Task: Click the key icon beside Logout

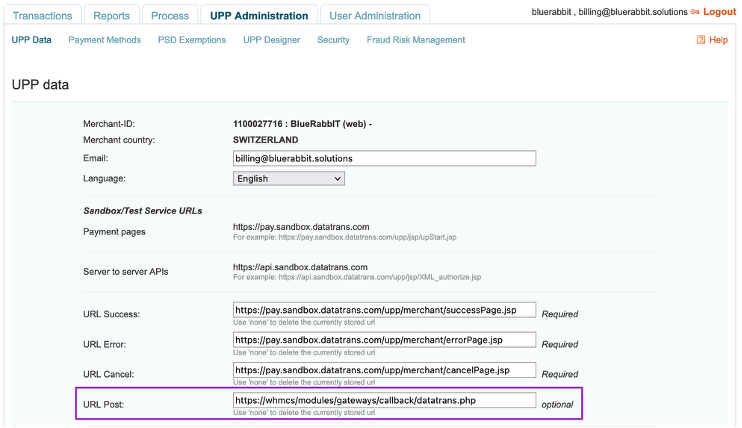Action: pyautogui.click(x=695, y=12)
